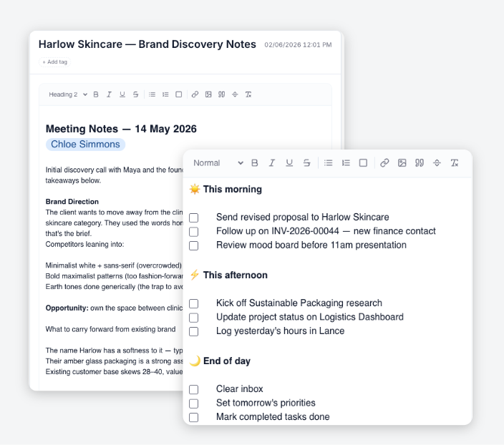This screenshot has width=504, height=445.
Task: Click the Meeting Notes — 14 May 2026 heading
Action: (x=121, y=129)
